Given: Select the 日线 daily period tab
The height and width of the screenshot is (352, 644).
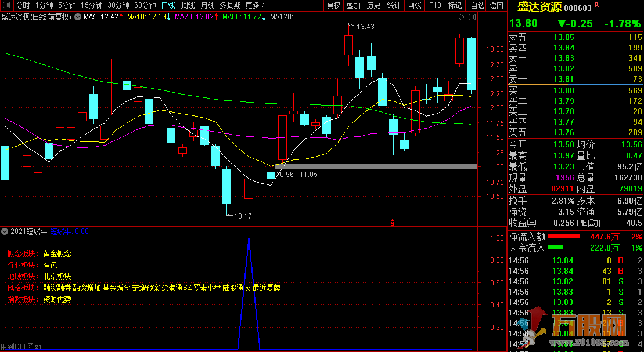Looking at the screenshot, I should click(x=168, y=5).
